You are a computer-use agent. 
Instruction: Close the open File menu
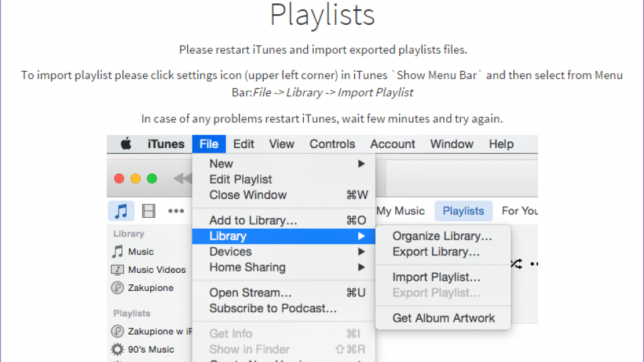[209, 144]
